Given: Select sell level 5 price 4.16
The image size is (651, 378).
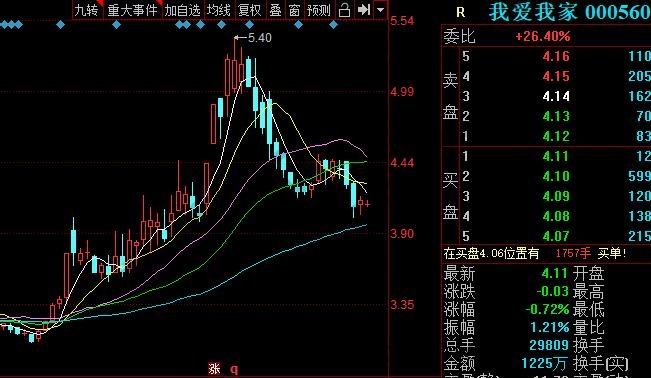Looking at the screenshot, I should point(556,56).
